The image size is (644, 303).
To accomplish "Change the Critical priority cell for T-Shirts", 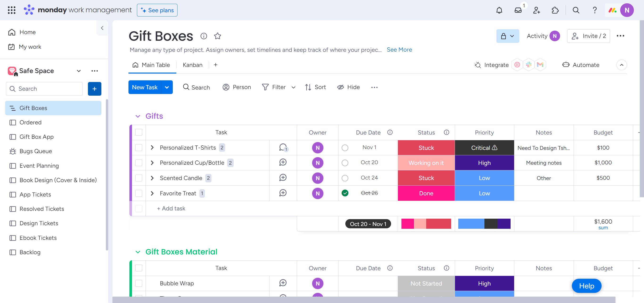I will click(x=484, y=148).
